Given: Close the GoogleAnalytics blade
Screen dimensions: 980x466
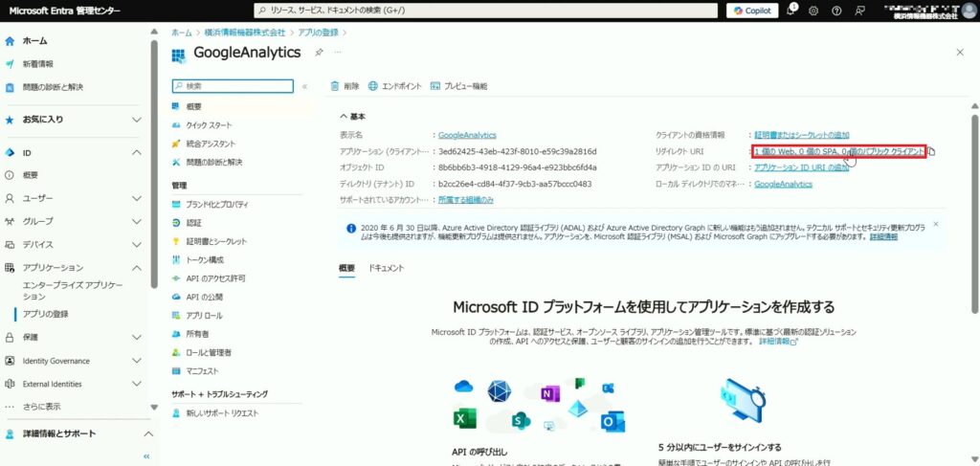Looking at the screenshot, I should coord(960,53).
